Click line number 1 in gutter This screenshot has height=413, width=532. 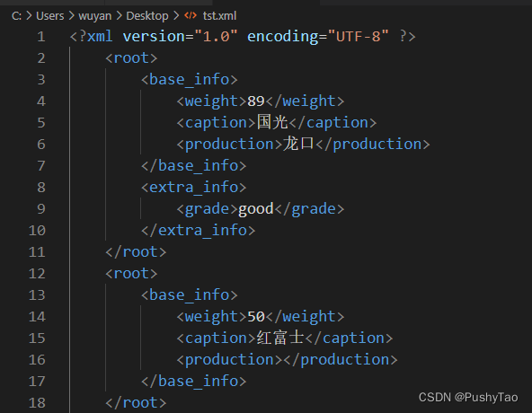(x=41, y=37)
